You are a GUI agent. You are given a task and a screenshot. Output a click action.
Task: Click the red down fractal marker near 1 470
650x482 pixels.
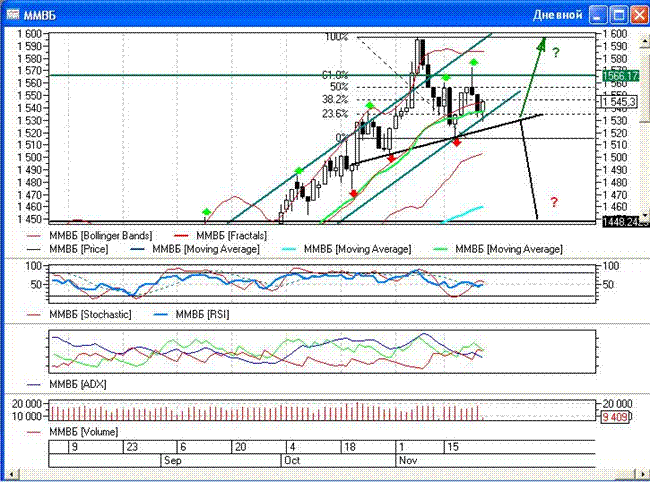pos(353,194)
